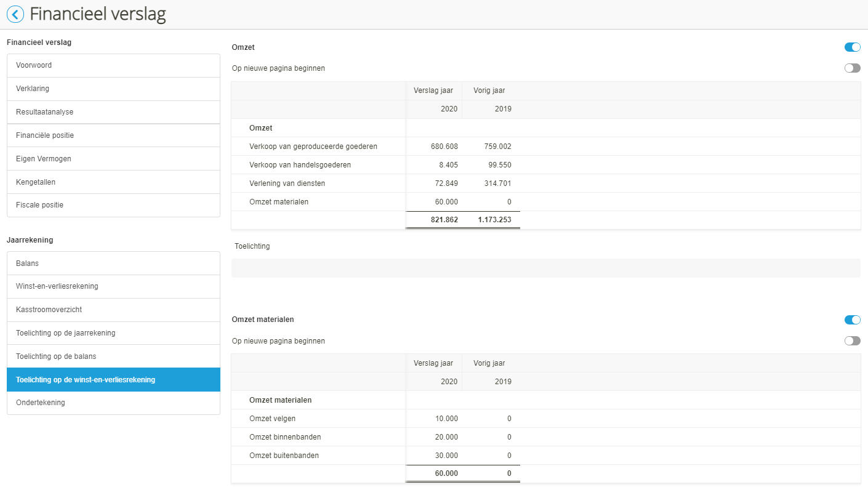Viewport: 868px width, 487px height.
Task: Click the Toelichting text field under Omzet
Action: (x=545, y=268)
